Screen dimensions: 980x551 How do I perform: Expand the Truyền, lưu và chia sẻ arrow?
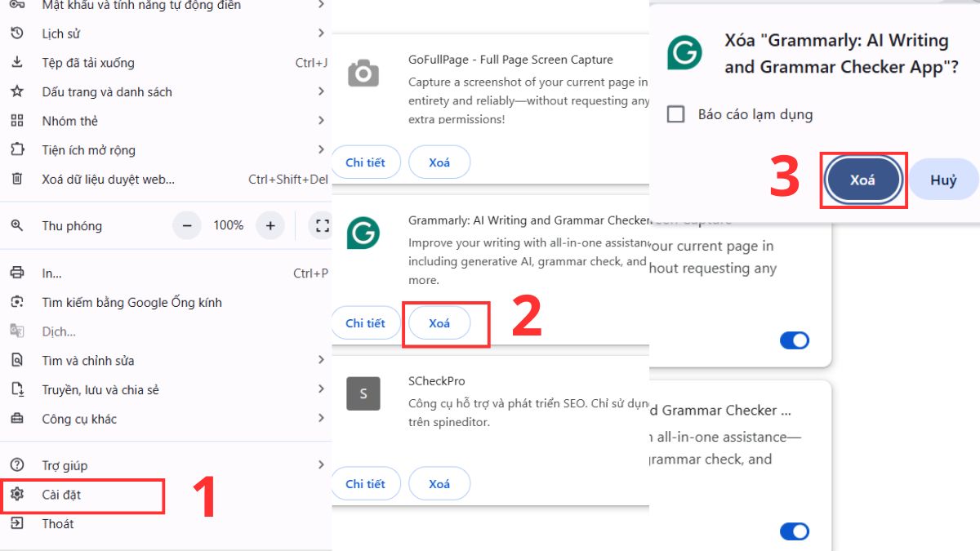[321, 389]
